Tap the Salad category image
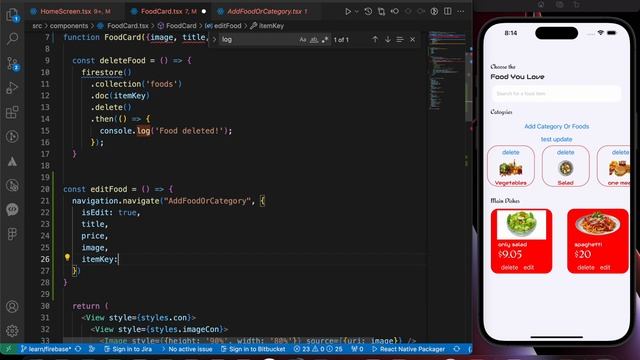This screenshot has width=640, height=360. click(x=565, y=168)
